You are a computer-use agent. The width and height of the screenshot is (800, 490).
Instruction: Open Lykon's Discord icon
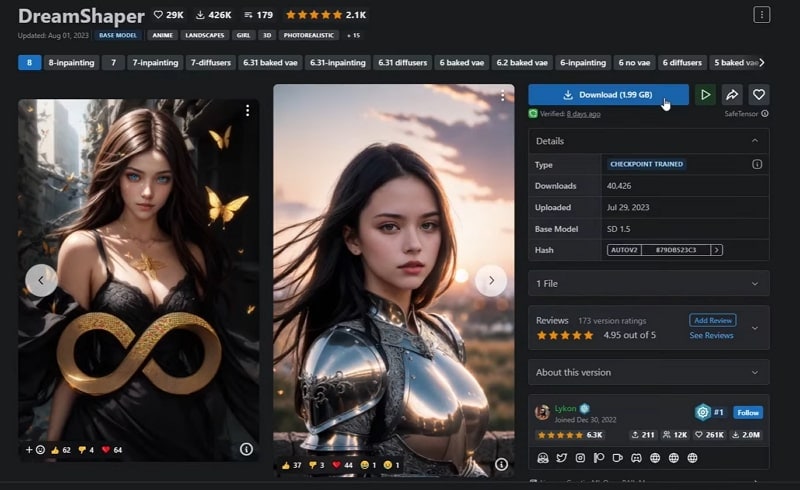pos(636,458)
